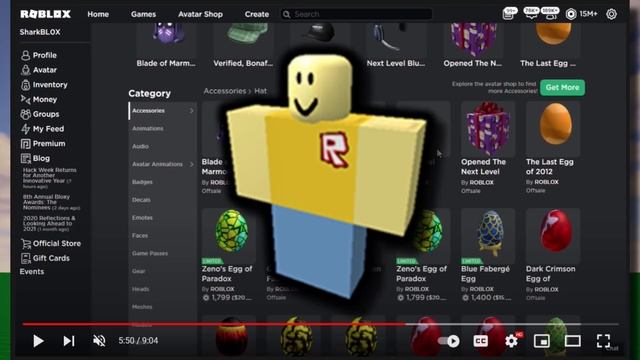Select the Meshes category
The height and width of the screenshot is (360, 640).
pyautogui.click(x=142, y=307)
